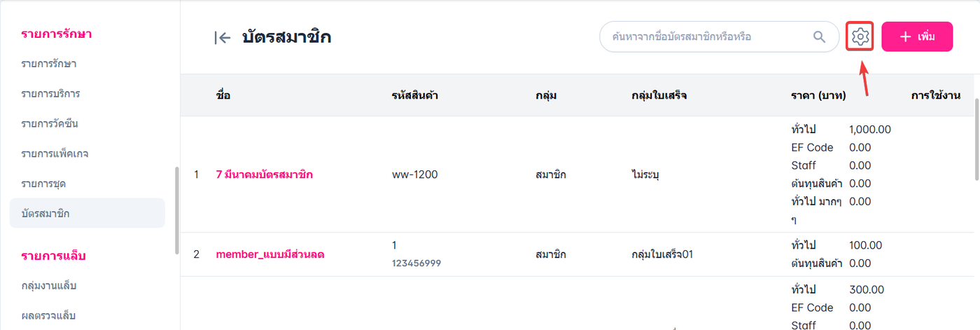980x330 pixels.
Task: Go to ผลตรวจแล็บ menu item
Action: [49, 315]
